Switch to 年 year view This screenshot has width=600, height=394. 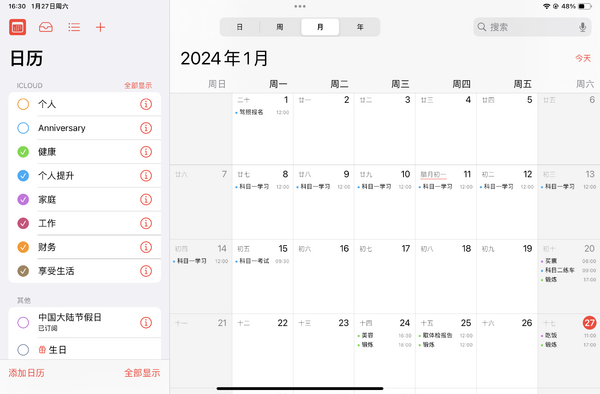pyautogui.click(x=360, y=27)
